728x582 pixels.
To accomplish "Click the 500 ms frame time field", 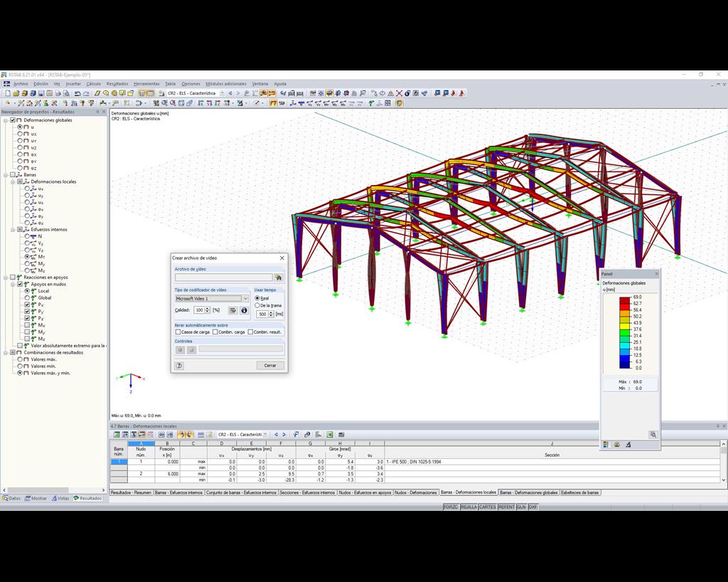I will click(262, 314).
